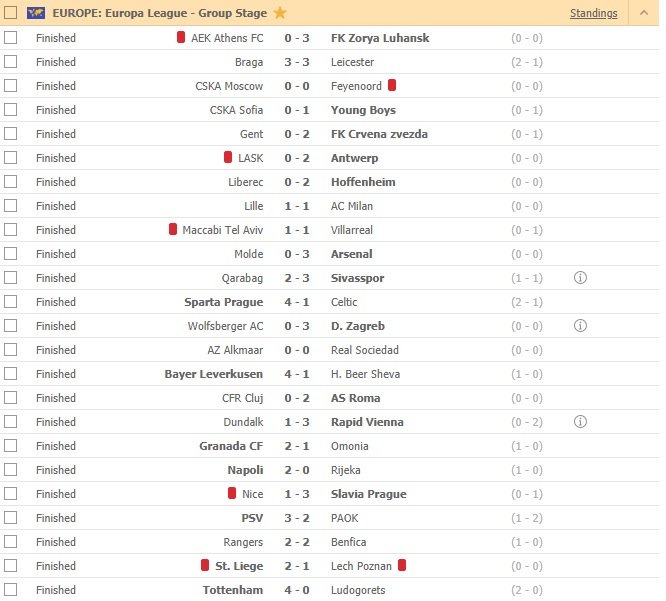666x601 pixels.
Task: Click Europa League - Group Stage title
Action: 160,13
